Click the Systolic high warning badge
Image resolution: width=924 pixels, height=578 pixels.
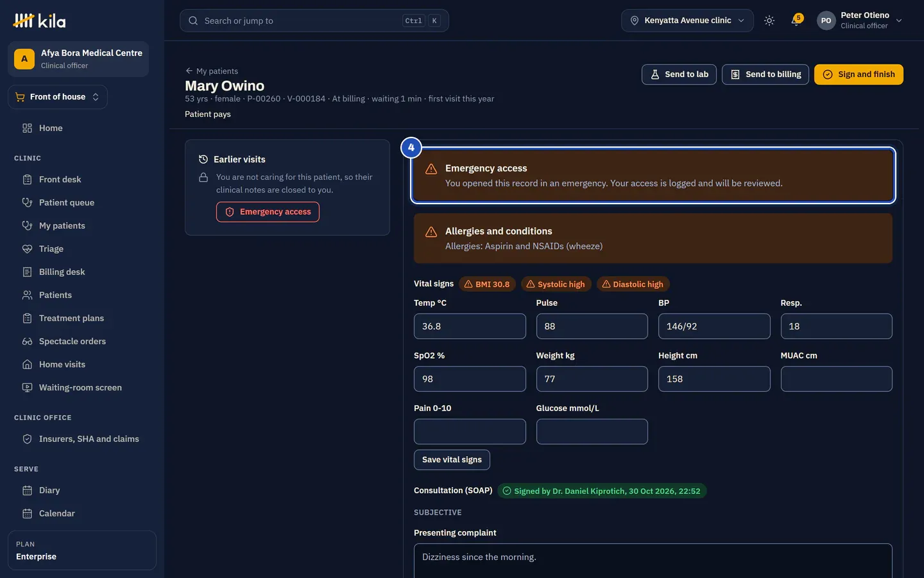(556, 284)
